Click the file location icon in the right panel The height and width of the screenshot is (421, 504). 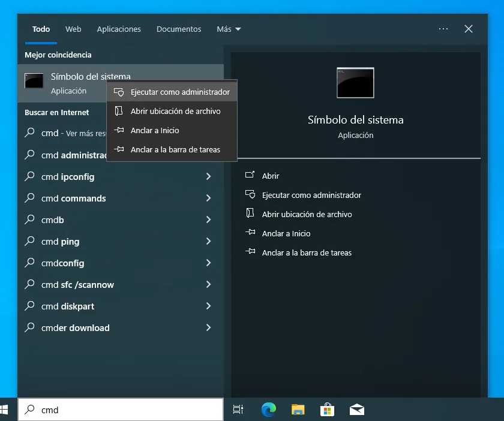click(x=250, y=213)
